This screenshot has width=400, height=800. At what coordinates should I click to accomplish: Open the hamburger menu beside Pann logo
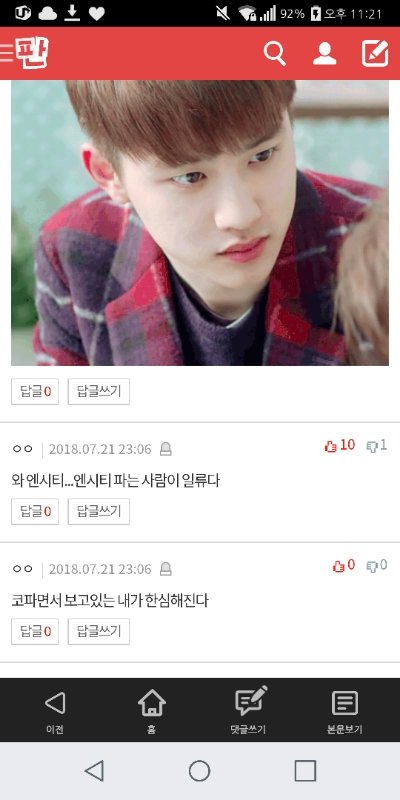(7, 53)
